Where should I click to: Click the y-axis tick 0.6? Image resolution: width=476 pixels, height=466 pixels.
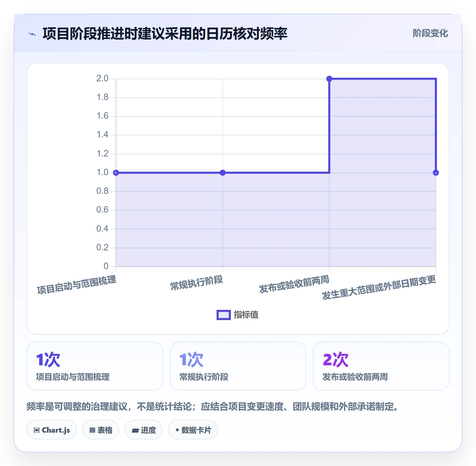point(102,210)
